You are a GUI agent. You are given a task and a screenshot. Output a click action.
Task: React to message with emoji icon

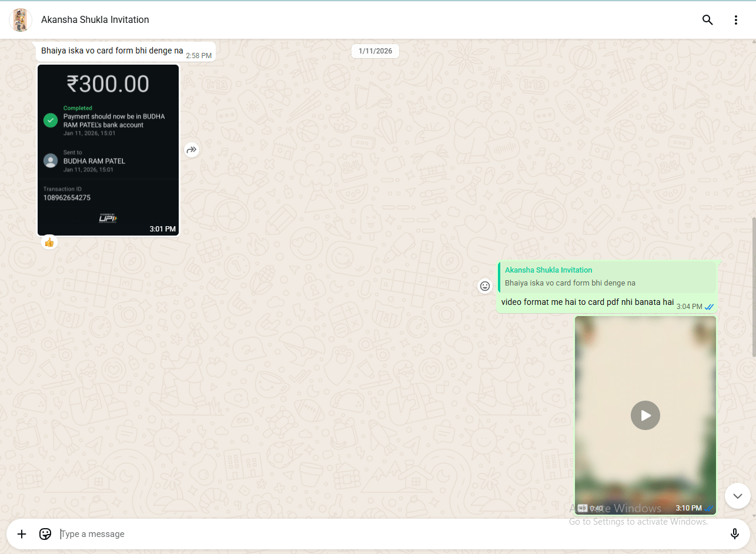point(485,286)
